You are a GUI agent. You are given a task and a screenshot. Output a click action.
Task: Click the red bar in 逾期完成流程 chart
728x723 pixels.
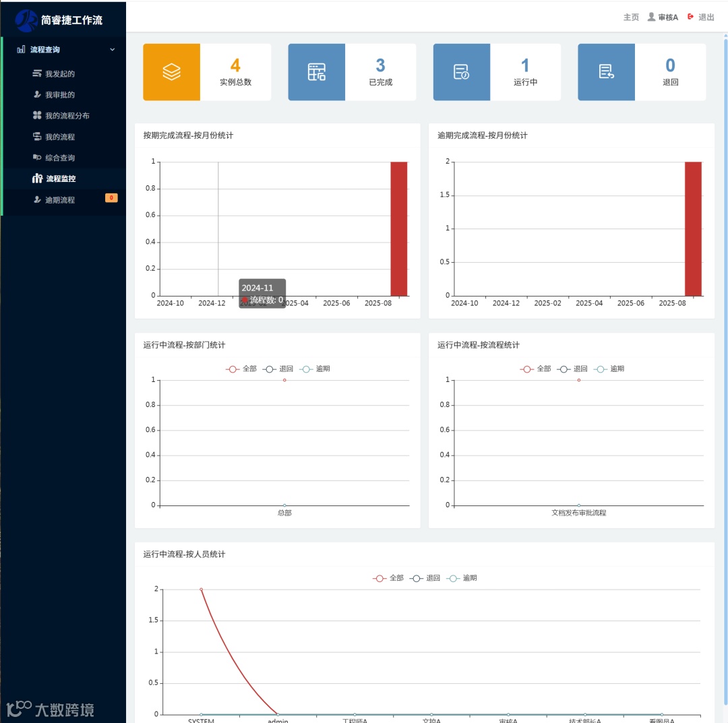(693, 229)
